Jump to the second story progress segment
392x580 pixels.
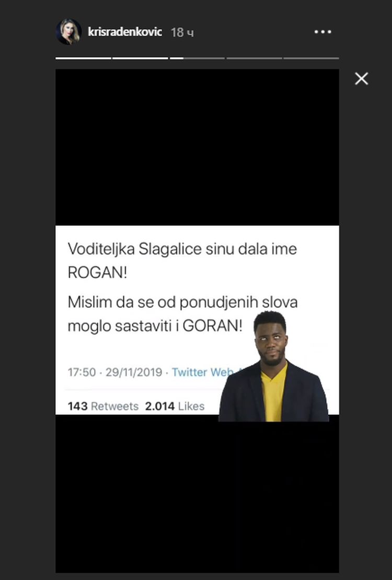click(140, 58)
